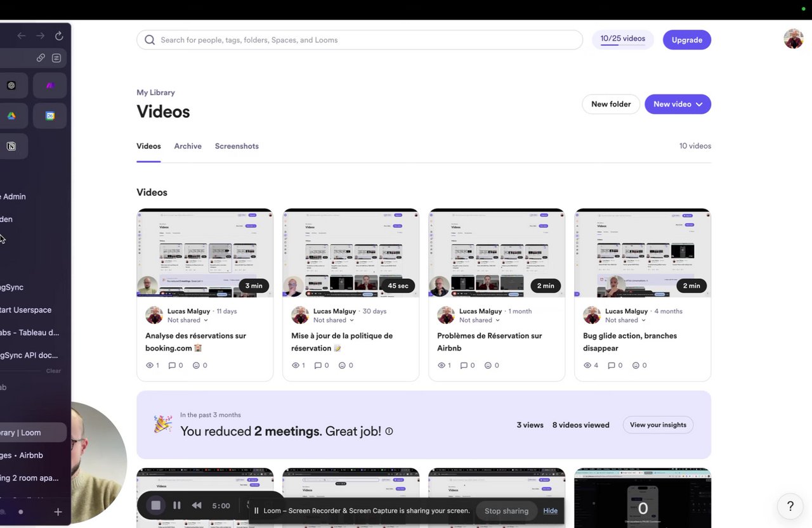
Task: Select the Airbnb sidebar tab
Action: (x=33, y=455)
